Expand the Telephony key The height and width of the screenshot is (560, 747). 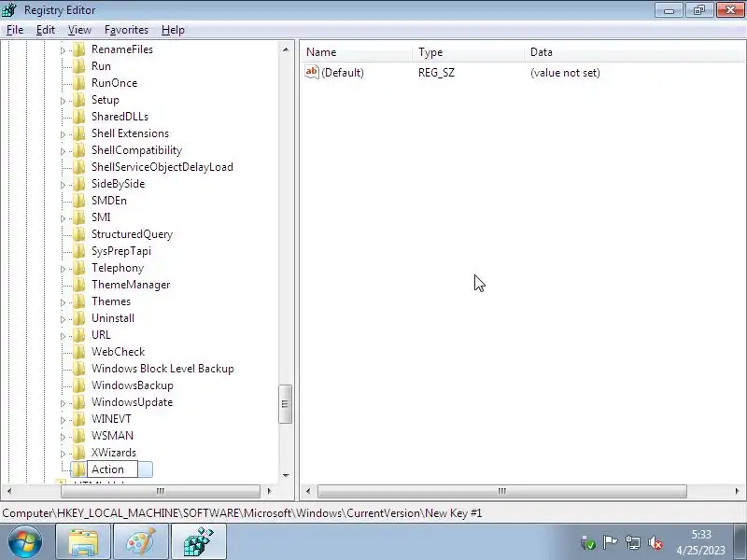coord(63,269)
